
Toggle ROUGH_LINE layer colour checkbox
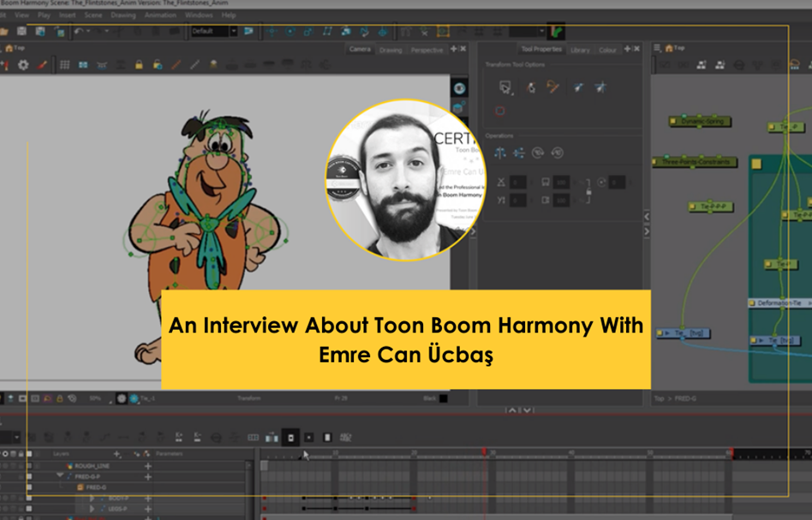tap(29, 466)
